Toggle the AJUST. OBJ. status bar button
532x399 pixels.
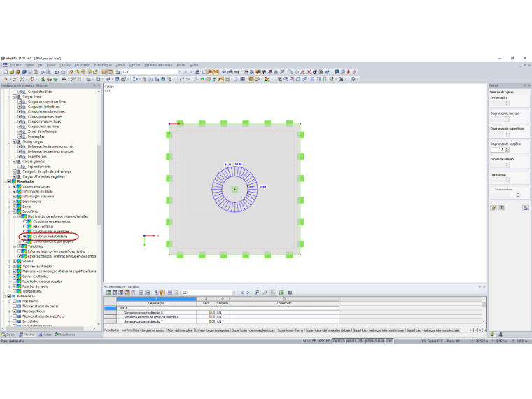pos(355,341)
